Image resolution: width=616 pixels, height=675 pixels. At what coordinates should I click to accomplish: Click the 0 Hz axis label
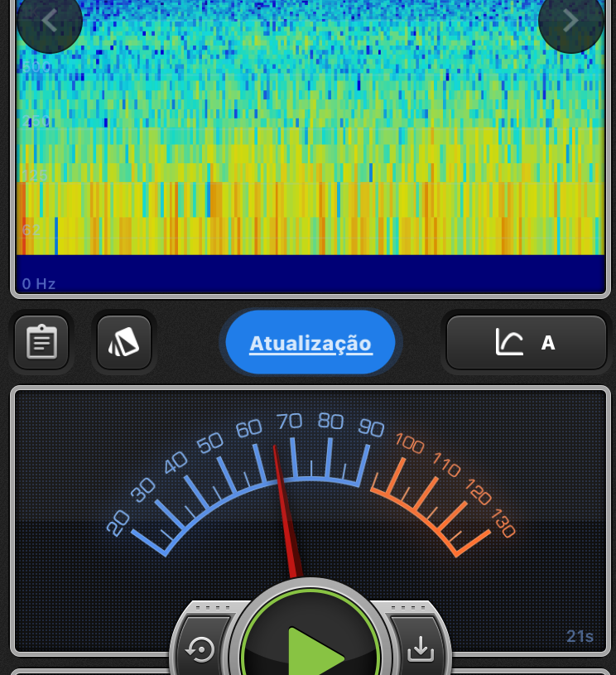pyautogui.click(x=39, y=284)
